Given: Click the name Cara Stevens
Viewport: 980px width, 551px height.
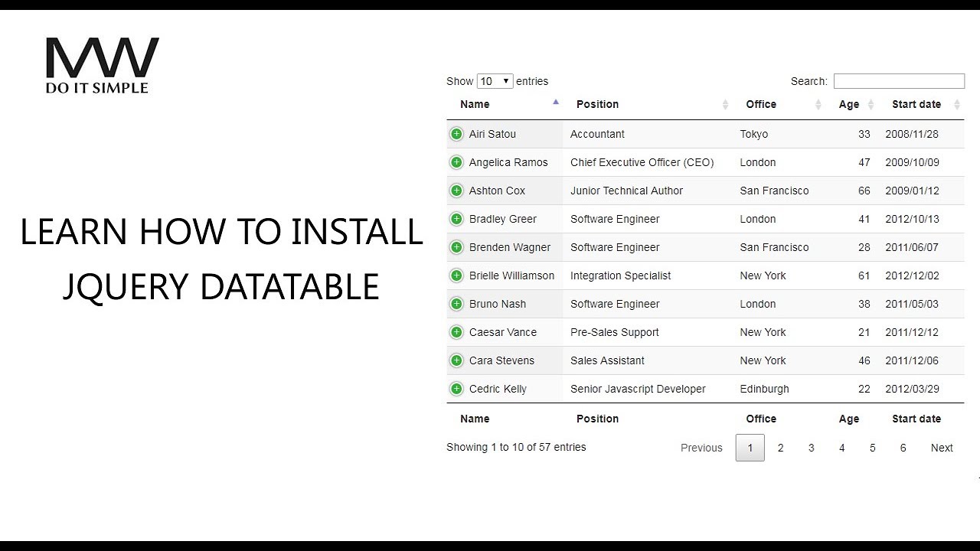Looking at the screenshot, I should point(501,360).
